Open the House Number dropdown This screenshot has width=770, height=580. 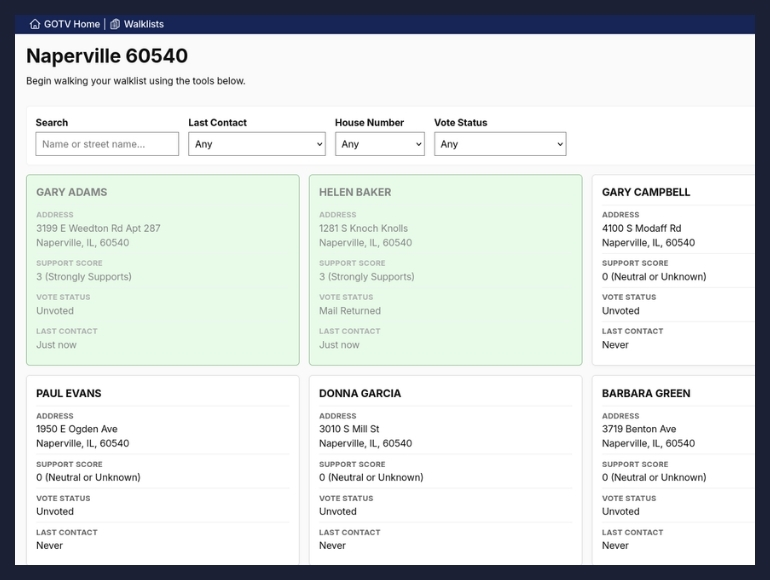pos(380,144)
